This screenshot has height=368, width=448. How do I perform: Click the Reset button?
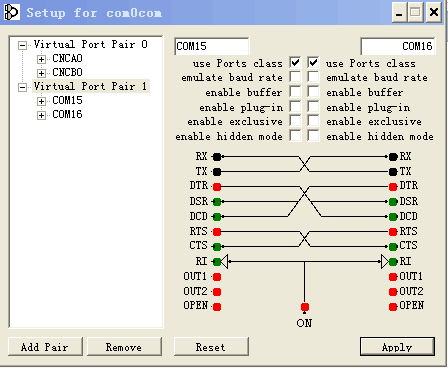(211, 347)
